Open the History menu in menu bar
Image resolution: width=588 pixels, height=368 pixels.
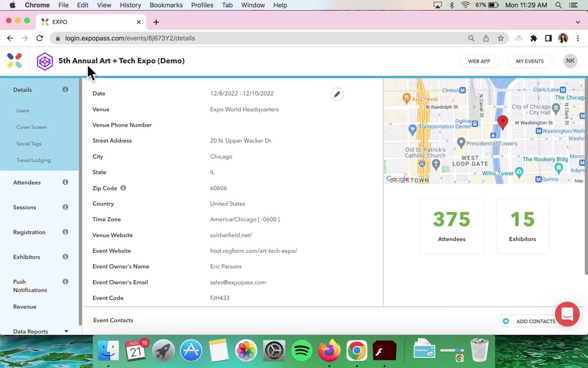click(x=130, y=5)
